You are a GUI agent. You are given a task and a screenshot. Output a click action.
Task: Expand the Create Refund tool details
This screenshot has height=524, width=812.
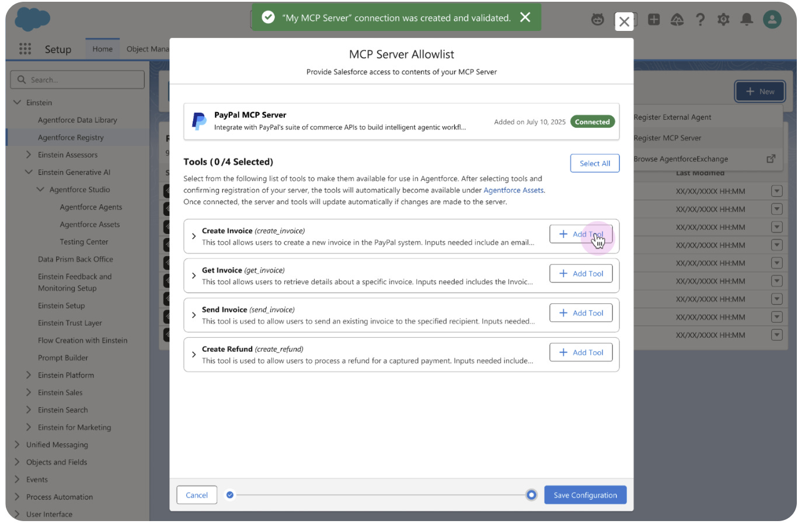click(x=194, y=355)
